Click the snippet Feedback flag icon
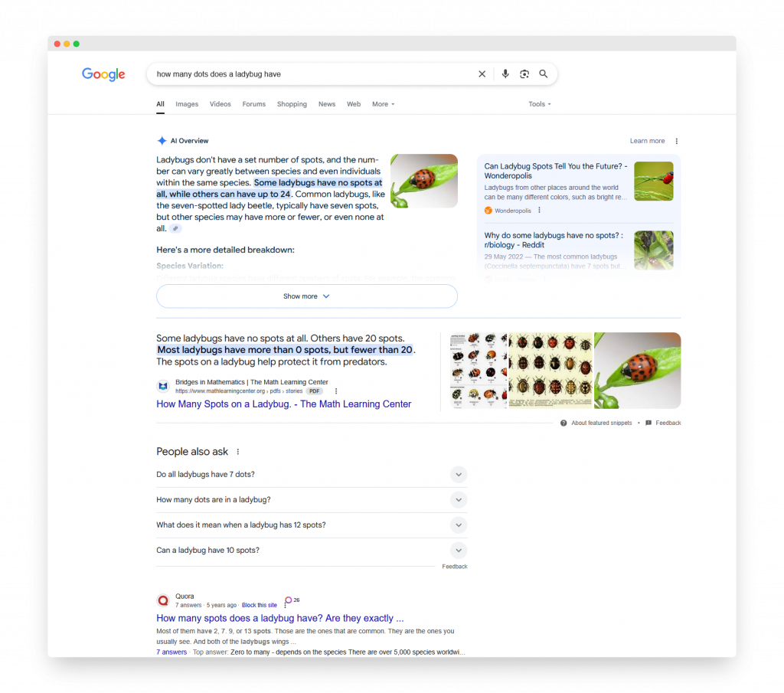784x693 pixels. tap(648, 423)
